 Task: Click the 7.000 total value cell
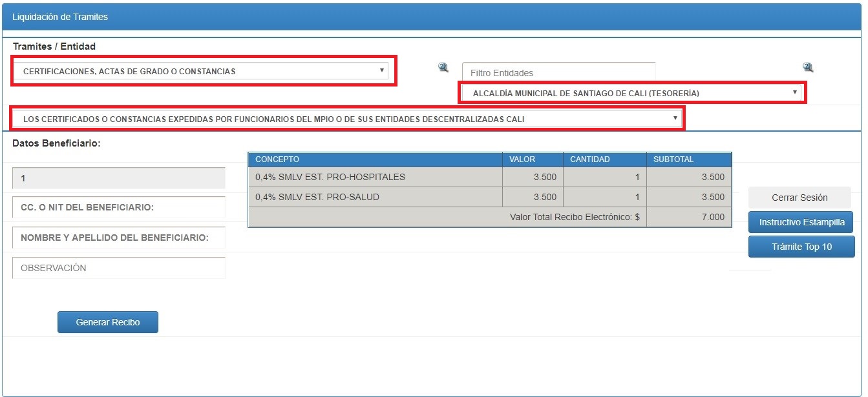[689, 217]
